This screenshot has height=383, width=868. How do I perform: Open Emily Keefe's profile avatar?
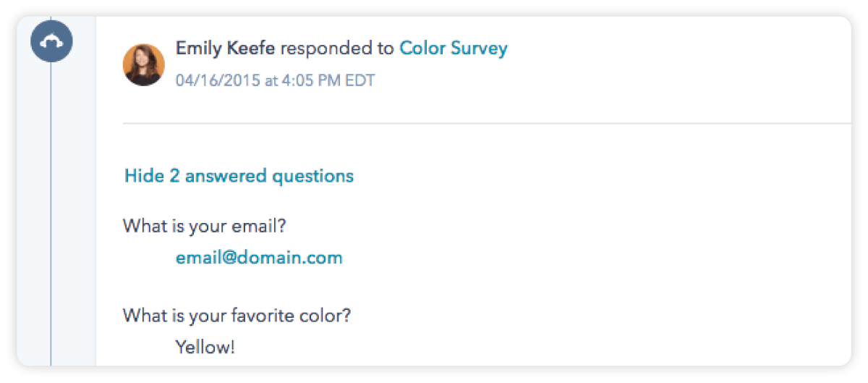(x=144, y=65)
